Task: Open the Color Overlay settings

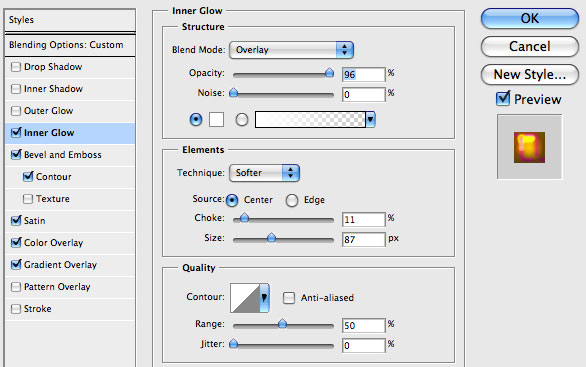Action: coord(53,243)
